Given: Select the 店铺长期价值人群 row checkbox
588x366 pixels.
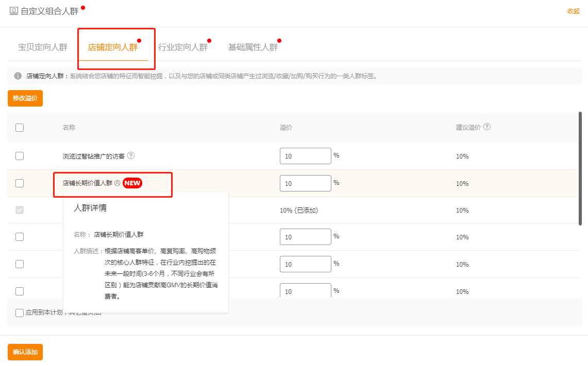Looking at the screenshot, I should (20, 183).
